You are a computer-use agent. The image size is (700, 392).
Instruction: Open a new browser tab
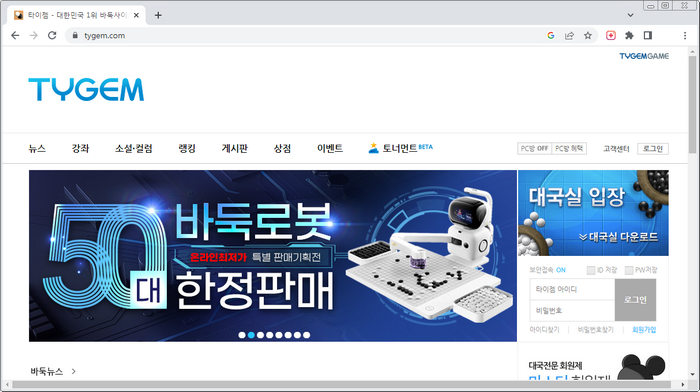158,15
